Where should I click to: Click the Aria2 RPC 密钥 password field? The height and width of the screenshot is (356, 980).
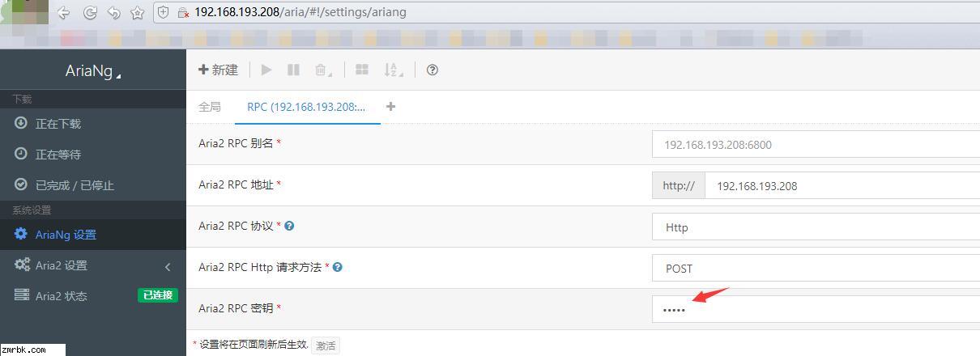[816, 310]
